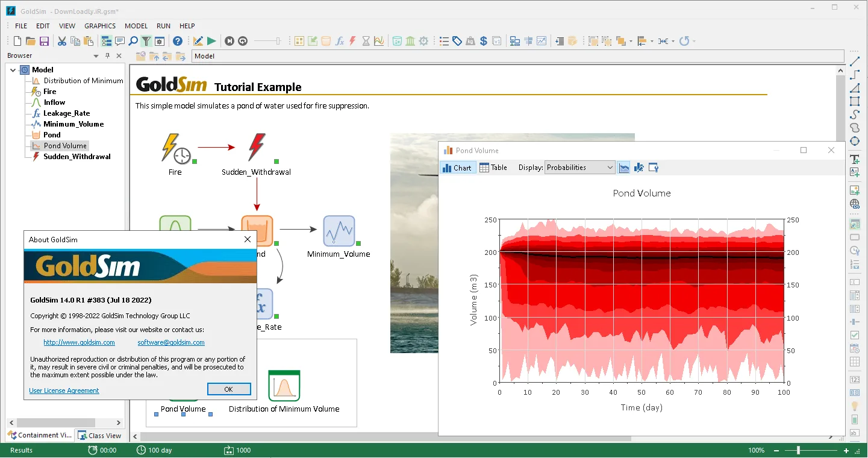
Task: Click the magnifying glass Find icon
Action: click(133, 41)
